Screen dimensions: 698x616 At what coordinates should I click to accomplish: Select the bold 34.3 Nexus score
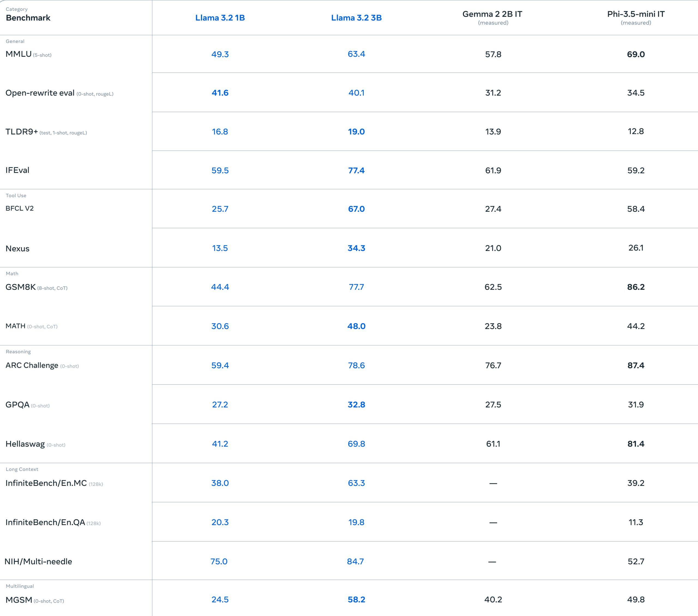[356, 248]
